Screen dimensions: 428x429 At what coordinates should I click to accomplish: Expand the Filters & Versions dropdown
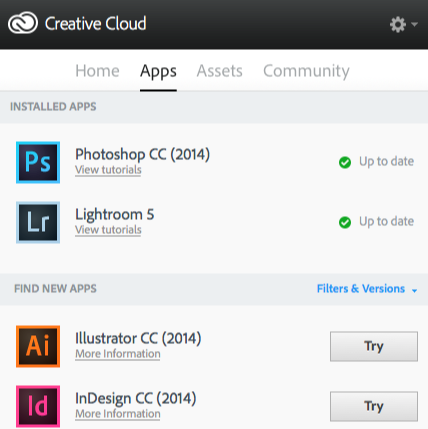click(367, 289)
